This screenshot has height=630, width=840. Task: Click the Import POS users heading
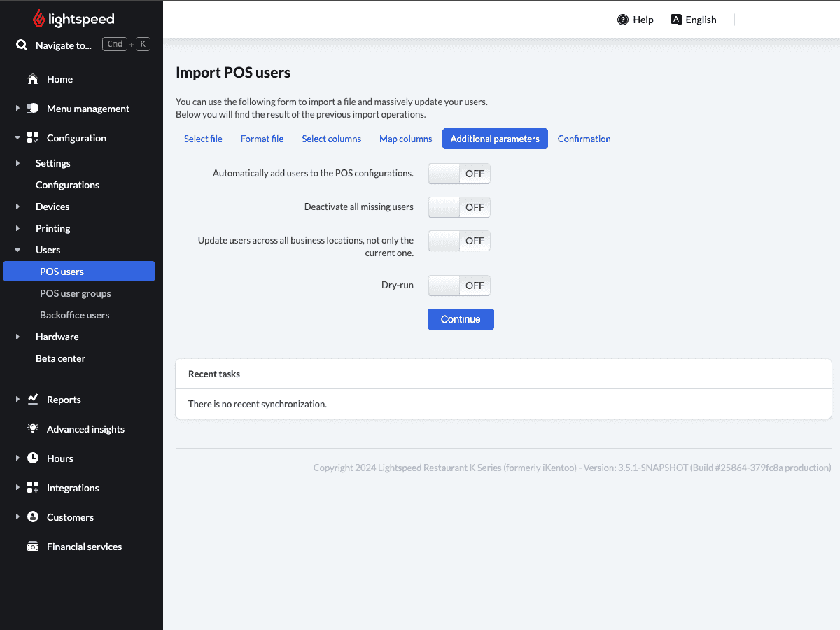233,73
